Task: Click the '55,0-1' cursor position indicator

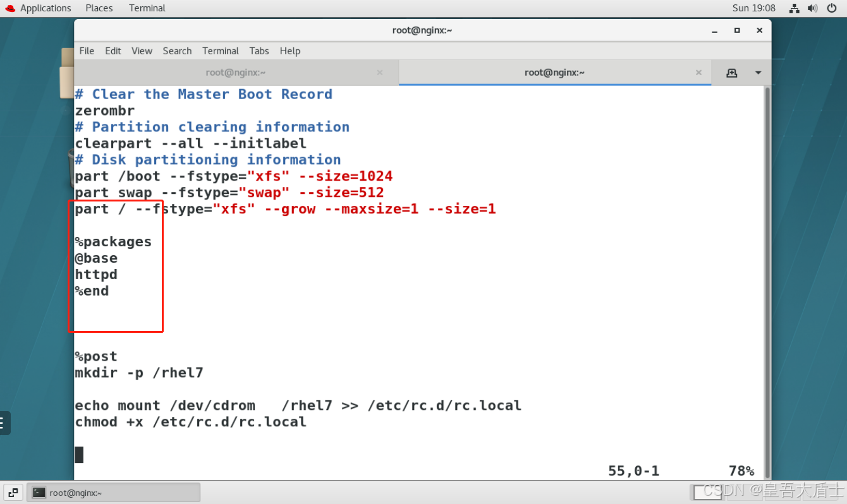Action: pos(633,471)
